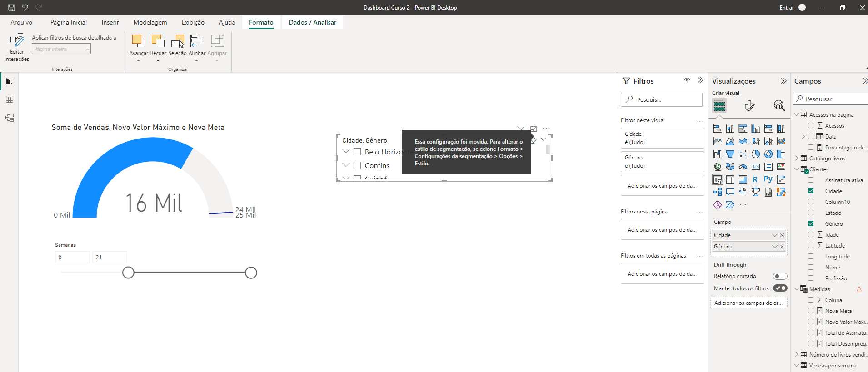The height and width of the screenshot is (372, 868).
Task: Select the waterfall chart visual
Action: pos(717,154)
